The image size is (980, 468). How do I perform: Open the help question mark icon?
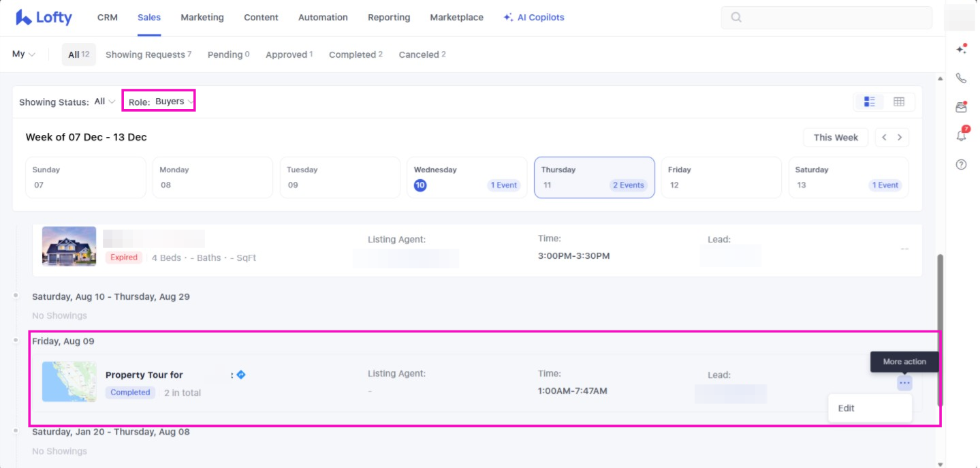(961, 165)
